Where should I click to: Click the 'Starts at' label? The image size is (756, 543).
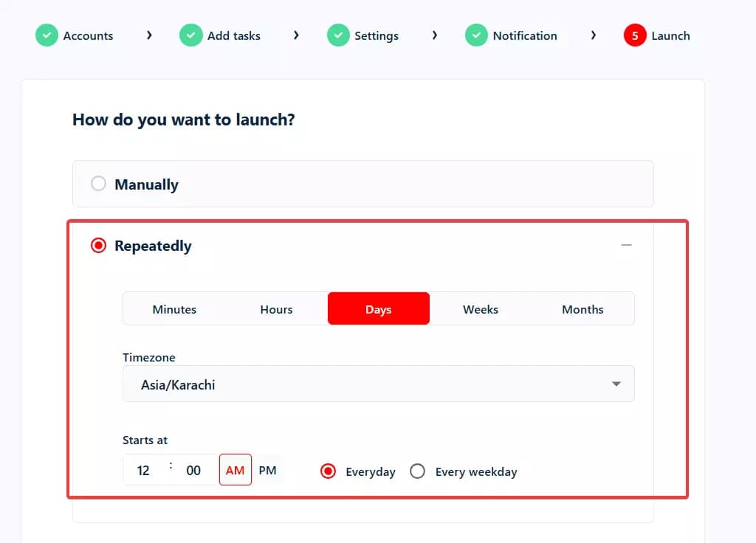click(145, 440)
